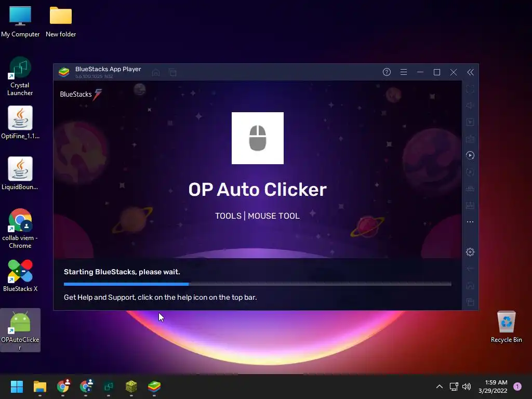Screen dimensions: 532x399
Task: Open the Windows Start menu
Action: 17,386
